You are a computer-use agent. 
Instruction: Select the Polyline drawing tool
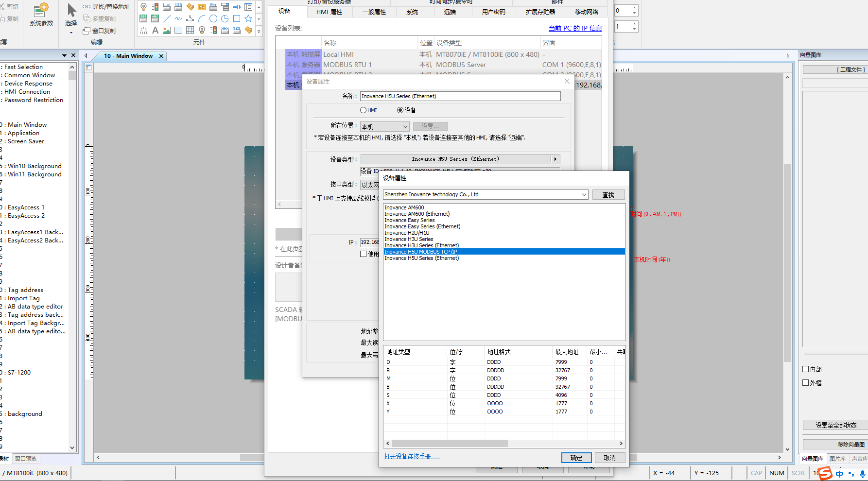pyautogui.click(x=190, y=18)
